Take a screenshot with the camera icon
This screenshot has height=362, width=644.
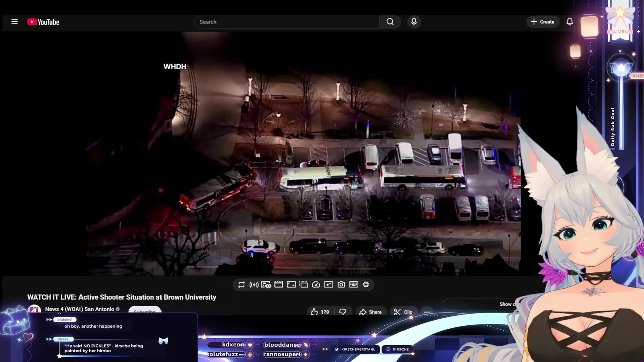point(341,284)
